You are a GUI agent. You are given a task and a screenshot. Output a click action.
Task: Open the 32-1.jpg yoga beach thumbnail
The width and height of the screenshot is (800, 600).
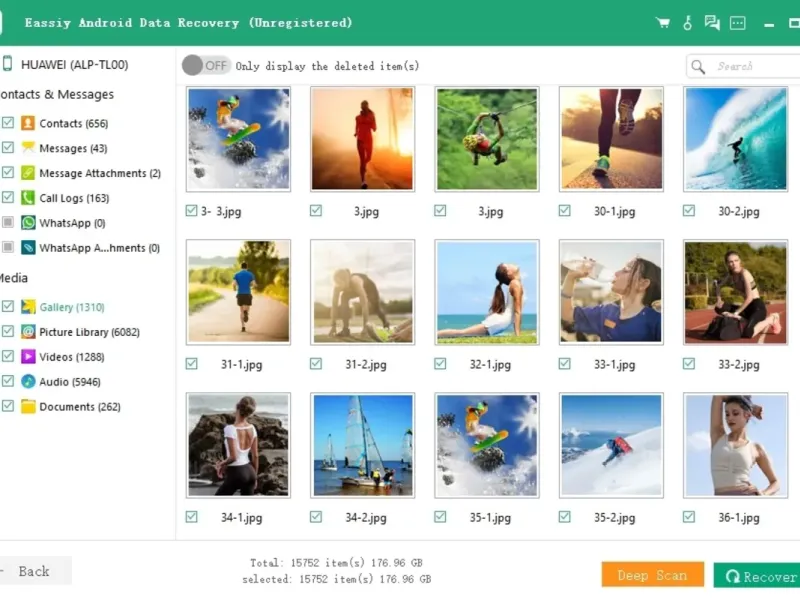(487, 292)
